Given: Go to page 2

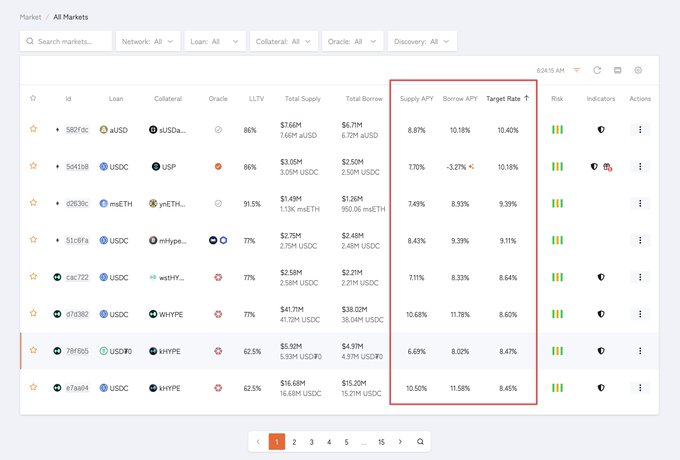Looking at the screenshot, I should 294,442.
